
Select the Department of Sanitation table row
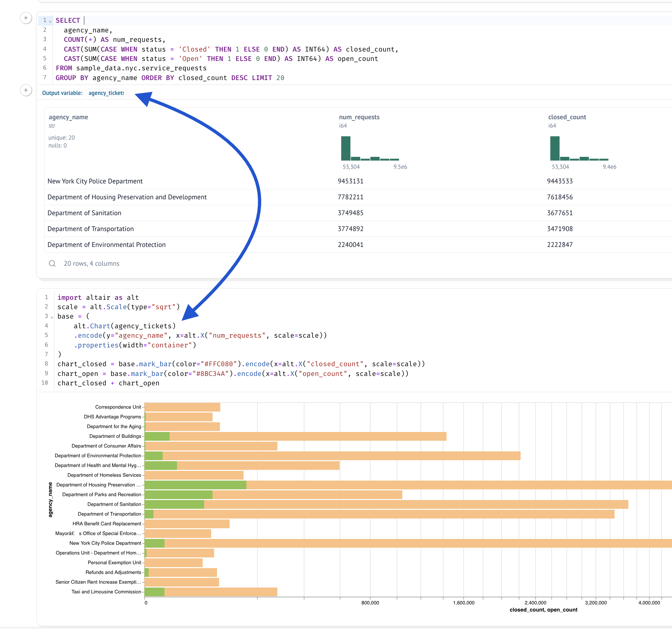[x=85, y=213]
